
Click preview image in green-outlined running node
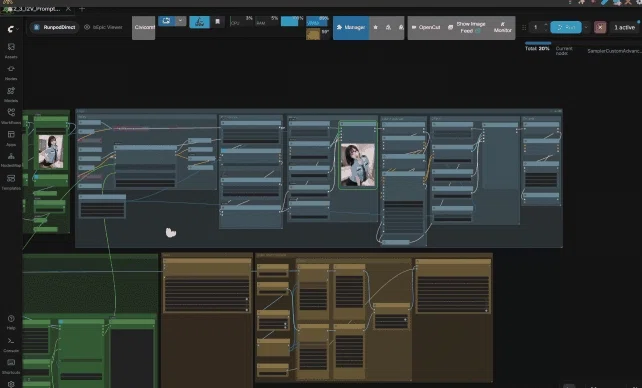pyautogui.click(x=357, y=165)
